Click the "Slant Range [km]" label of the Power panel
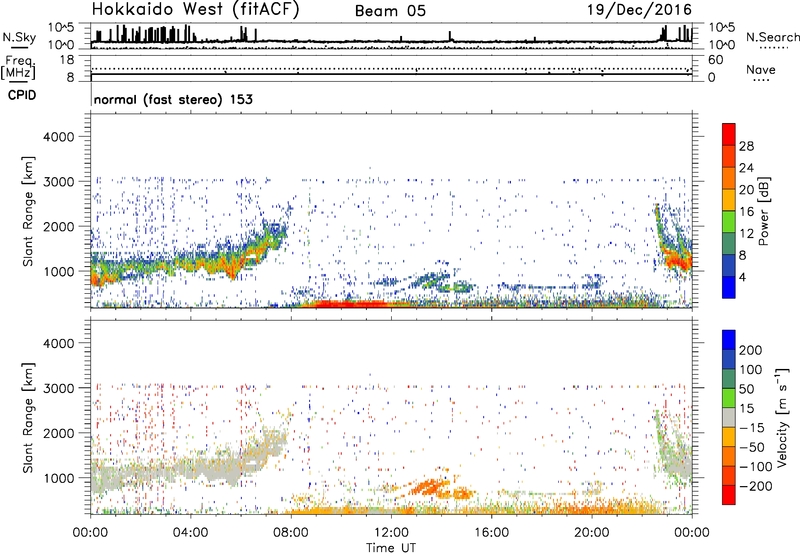This screenshot has width=800, height=554. pyautogui.click(x=28, y=211)
